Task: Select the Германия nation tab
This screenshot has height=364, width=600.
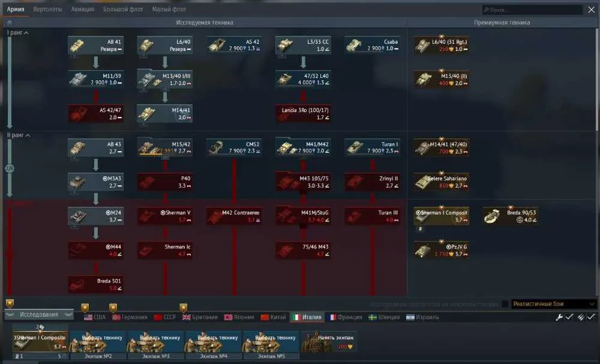Action: point(130,317)
